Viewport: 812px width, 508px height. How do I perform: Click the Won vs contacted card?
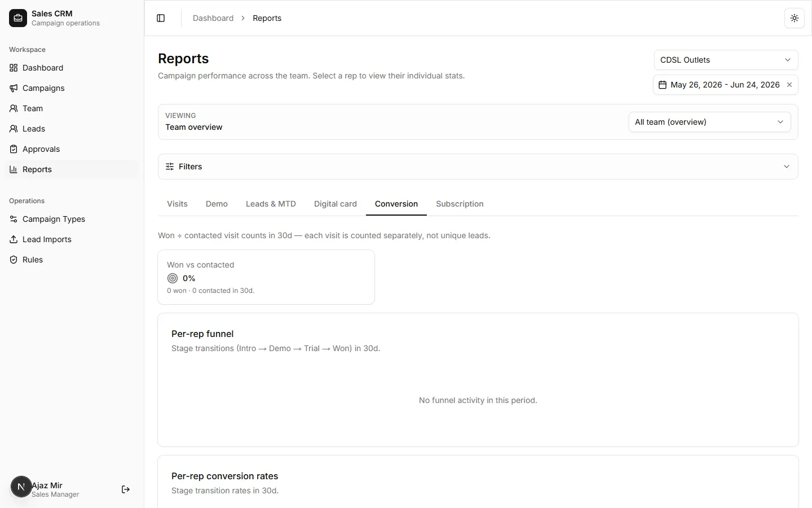click(x=266, y=277)
